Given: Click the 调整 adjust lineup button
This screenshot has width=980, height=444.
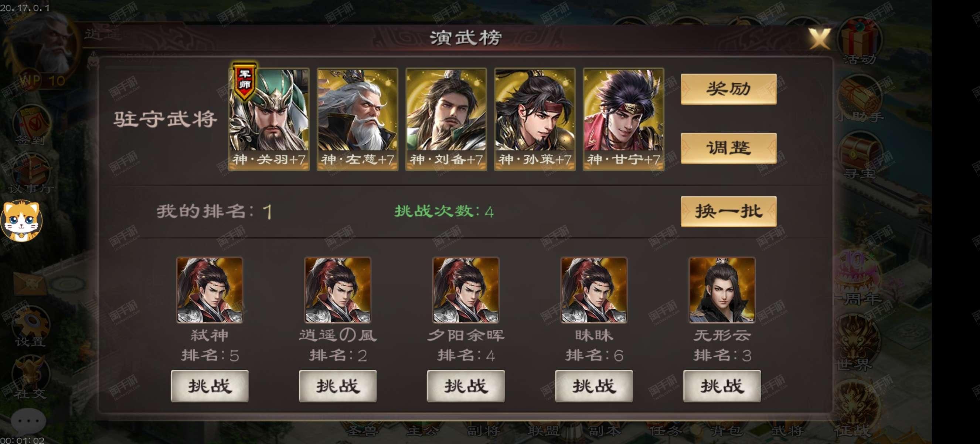Looking at the screenshot, I should [x=728, y=148].
